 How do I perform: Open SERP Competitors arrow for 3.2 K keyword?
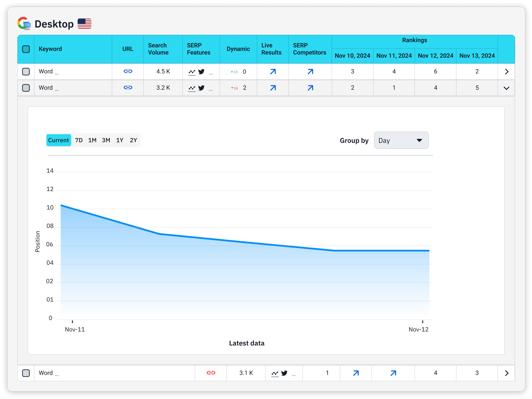pos(310,88)
